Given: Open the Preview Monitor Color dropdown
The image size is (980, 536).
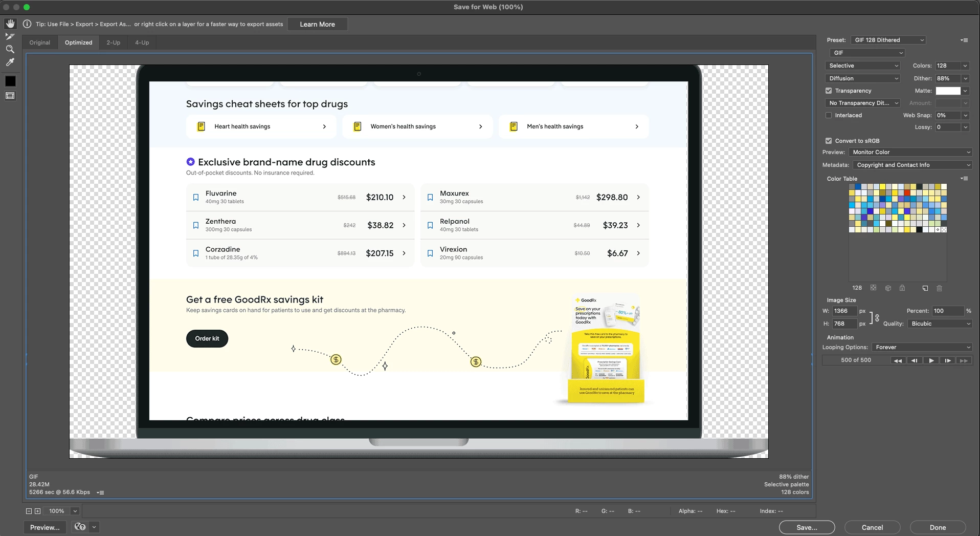Looking at the screenshot, I should pos(910,152).
